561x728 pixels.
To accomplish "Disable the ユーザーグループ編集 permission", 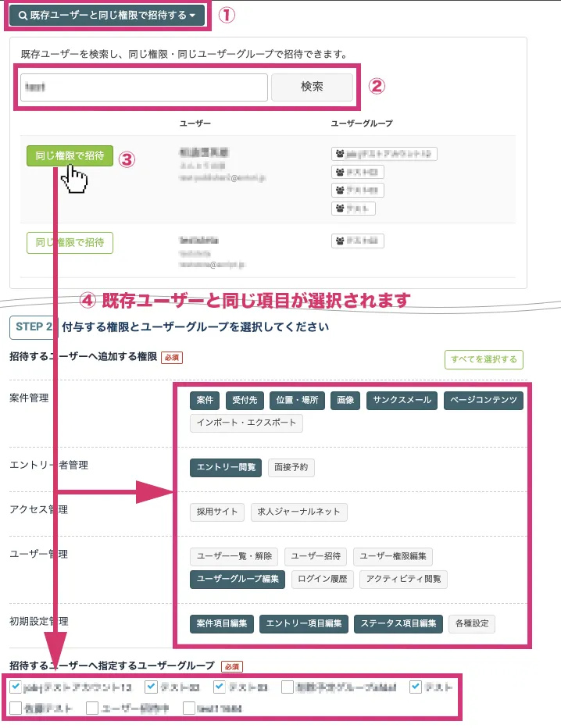I will click(x=237, y=579).
